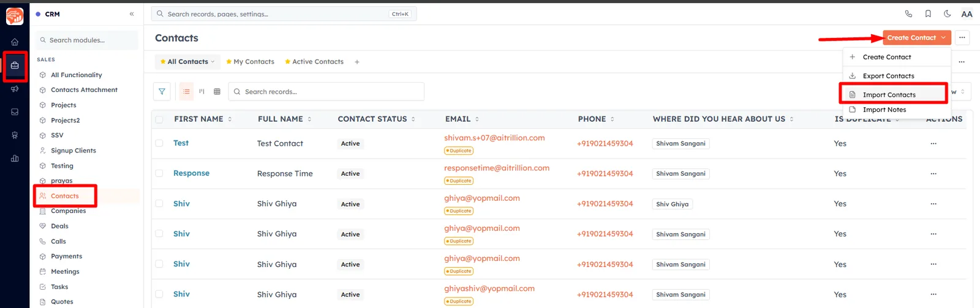980x308 pixels.
Task: Open Tasks in sidebar
Action: (x=59, y=287)
